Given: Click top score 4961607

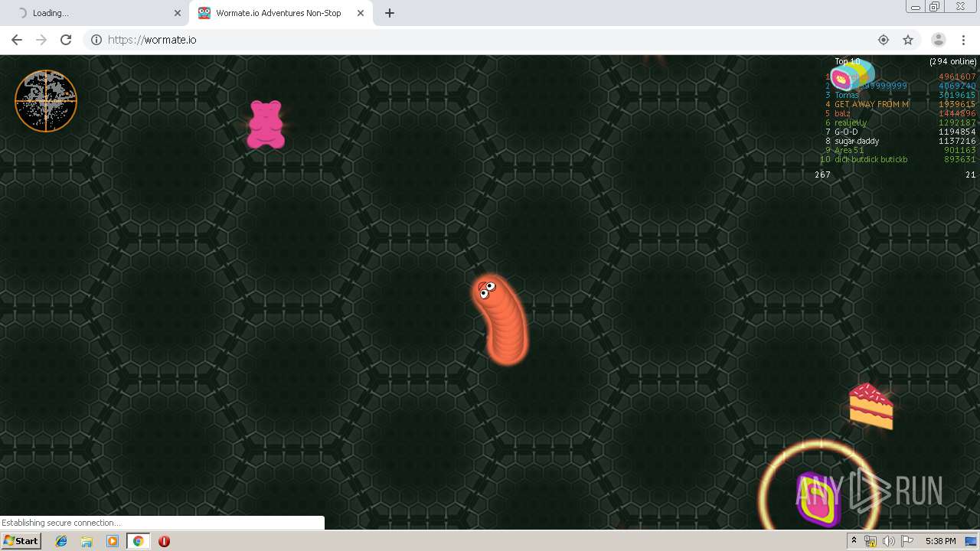Looking at the screenshot, I should 957,77.
